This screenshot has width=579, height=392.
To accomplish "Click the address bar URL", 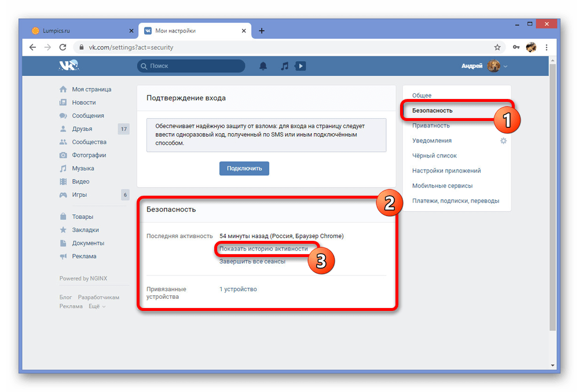I will tap(131, 47).
